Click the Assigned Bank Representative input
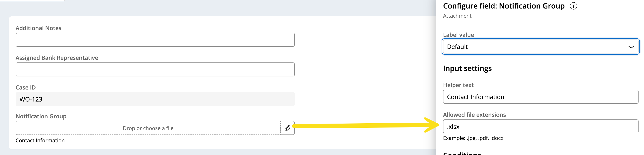Screen dimensions: 644x155 [155, 69]
